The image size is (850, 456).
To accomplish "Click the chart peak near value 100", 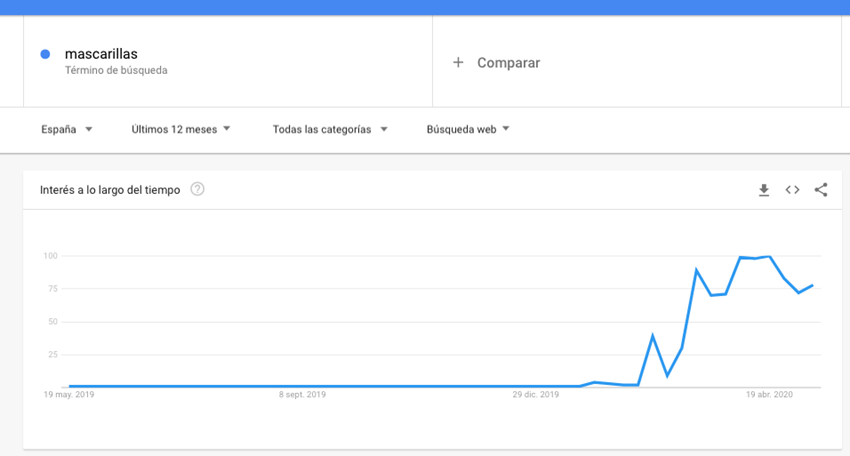I will click(x=769, y=257).
